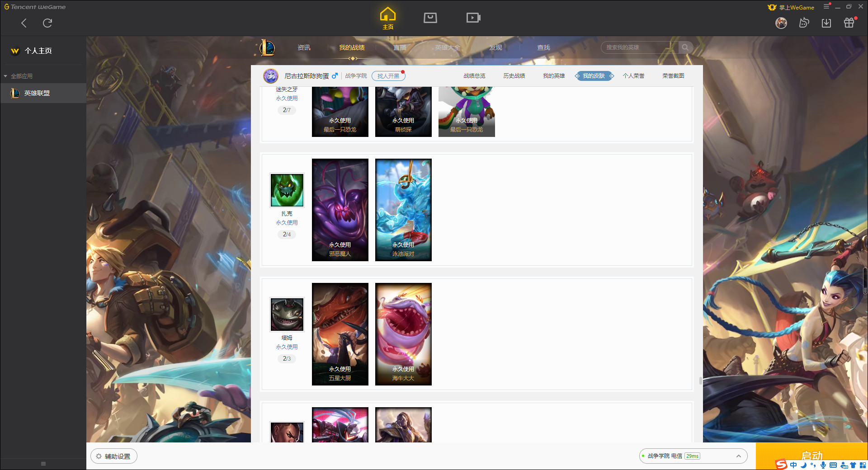The width and height of the screenshot is (868, 470).
Task: Collapse the 全部应用 section
Action: (5, 76)
